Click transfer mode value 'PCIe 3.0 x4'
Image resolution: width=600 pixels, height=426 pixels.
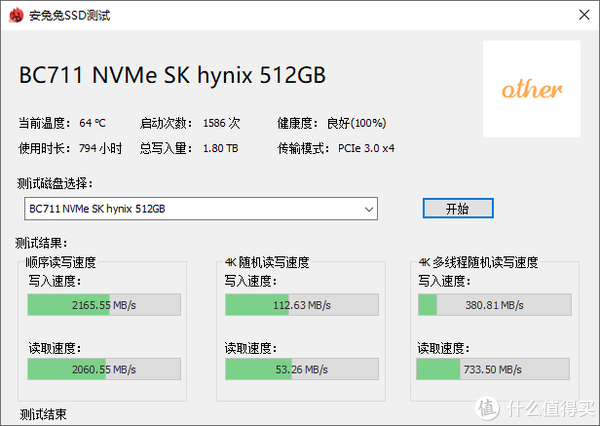[x=366, y=148]
